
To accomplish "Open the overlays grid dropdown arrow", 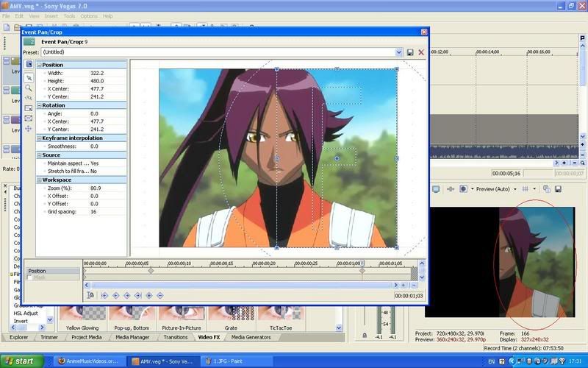I will (x=534, y=189).
